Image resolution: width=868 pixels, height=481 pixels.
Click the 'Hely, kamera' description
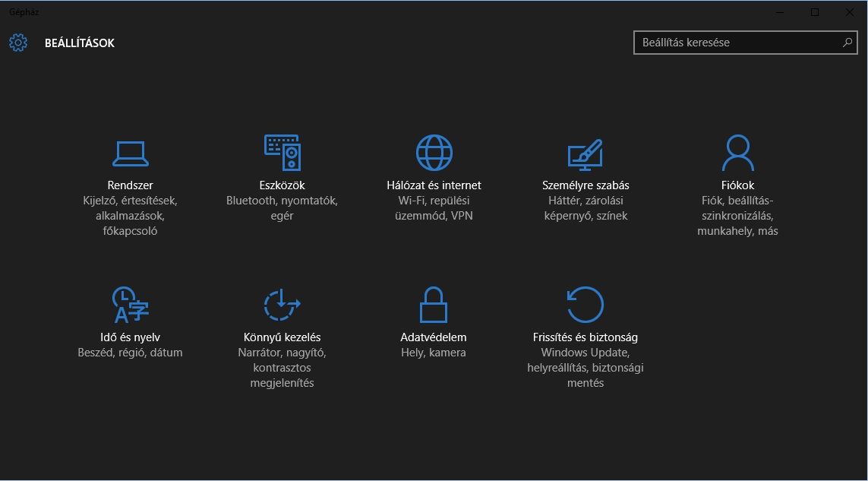pyautogui.click(x=434, y=353)
